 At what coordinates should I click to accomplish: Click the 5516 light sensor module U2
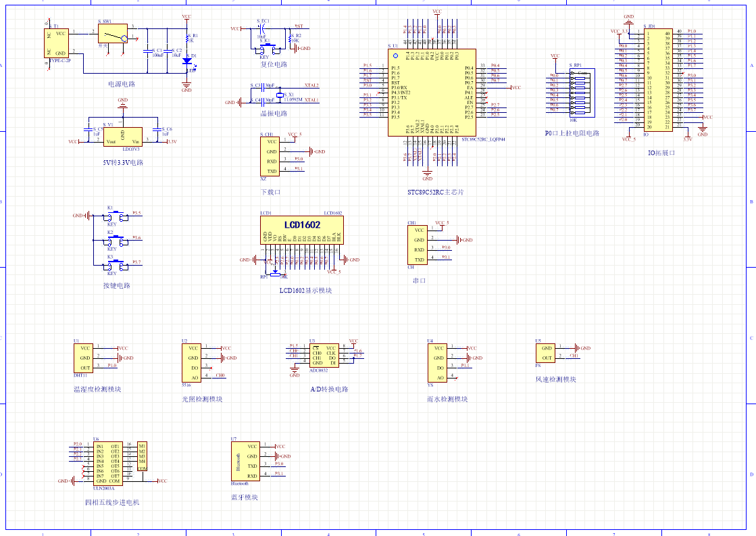coord(191,363)
